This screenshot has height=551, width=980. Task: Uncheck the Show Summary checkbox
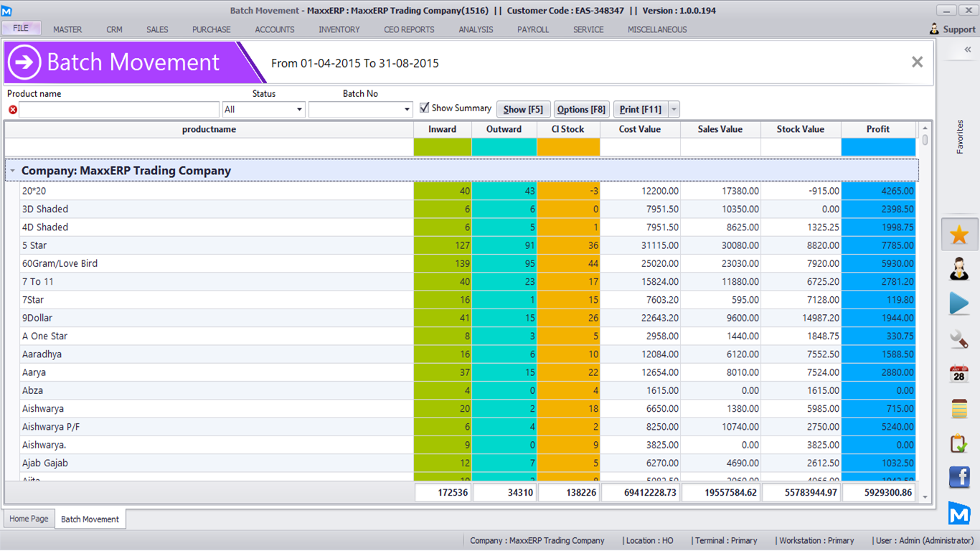coord(425,108)
